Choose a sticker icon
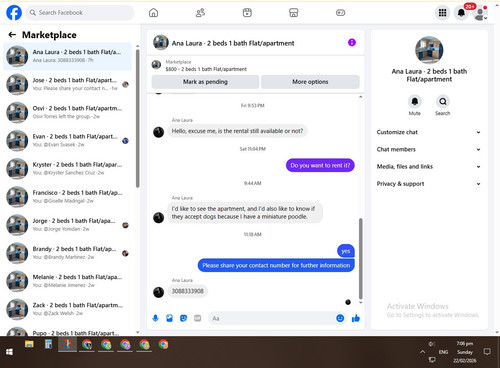 pos(183,318)
